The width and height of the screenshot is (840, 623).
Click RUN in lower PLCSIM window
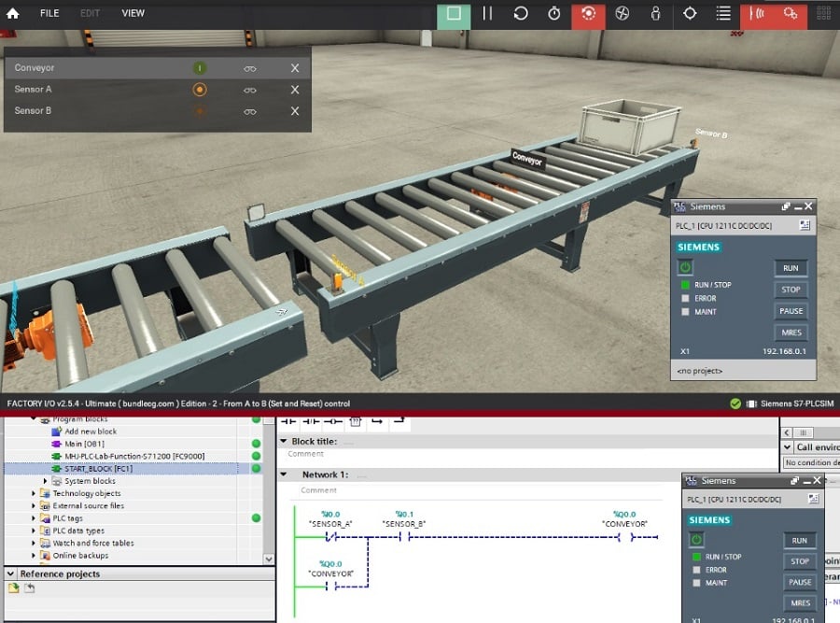[799, 541]
